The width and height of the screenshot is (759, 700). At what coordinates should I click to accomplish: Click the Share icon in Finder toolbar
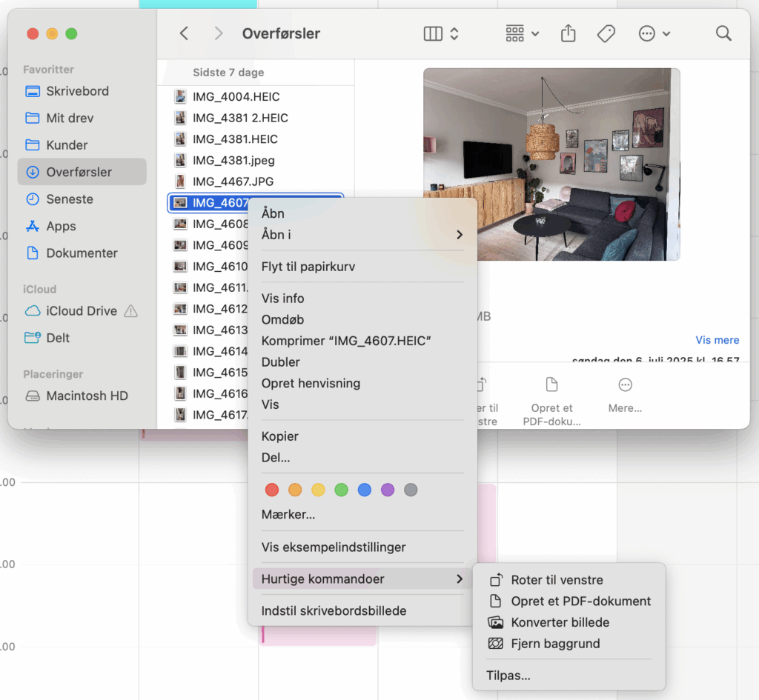tap(568, 33)
